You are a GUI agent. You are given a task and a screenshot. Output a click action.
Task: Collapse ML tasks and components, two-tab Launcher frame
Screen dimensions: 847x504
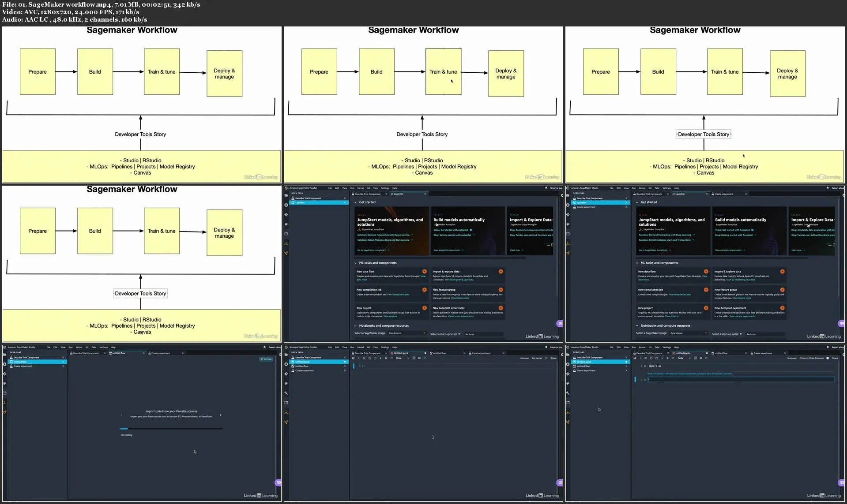pos(355,263)
